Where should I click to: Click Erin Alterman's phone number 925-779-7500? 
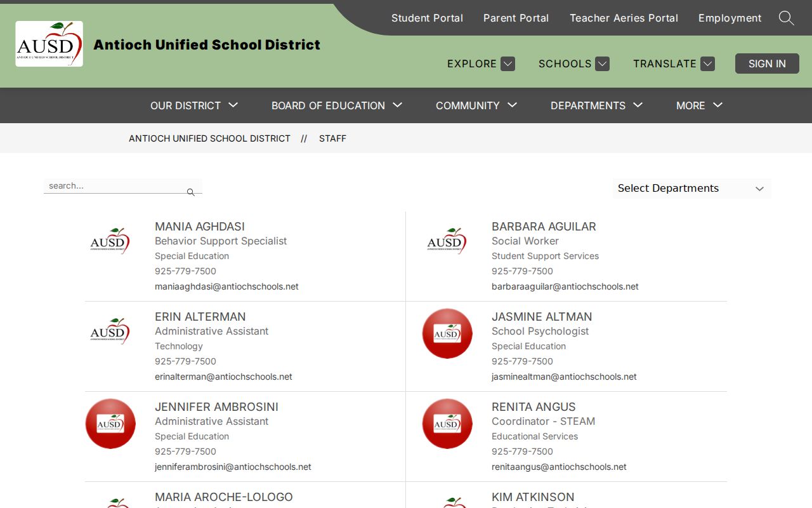(185, 361)
